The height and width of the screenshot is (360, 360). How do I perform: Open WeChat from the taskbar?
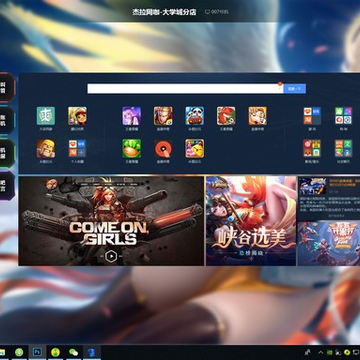[x=73, y=352]
